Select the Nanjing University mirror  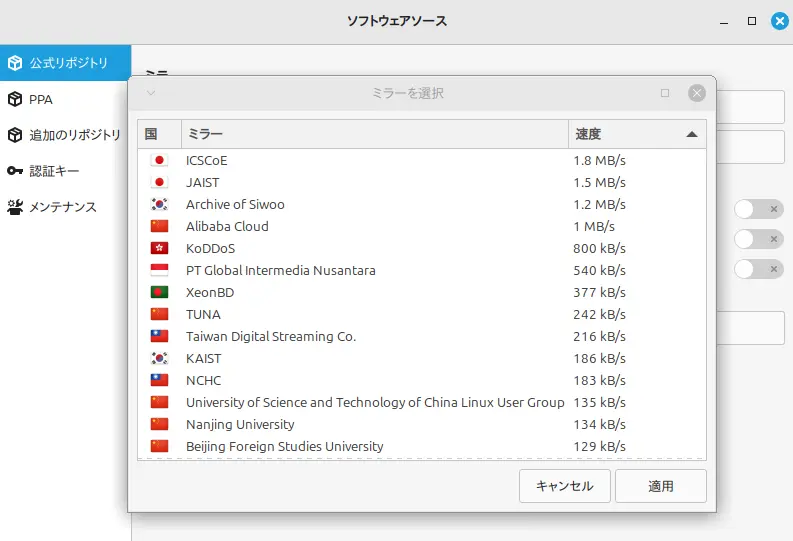(422, 424)
